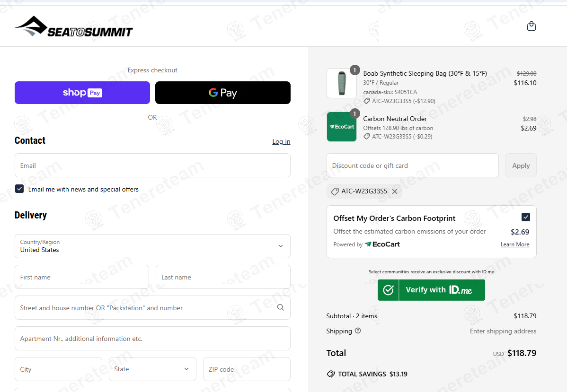Viewport: 567px width, 392px height.
Task: Click the EcoCart Carbon Neutral thumbnail
Action: 342,126
